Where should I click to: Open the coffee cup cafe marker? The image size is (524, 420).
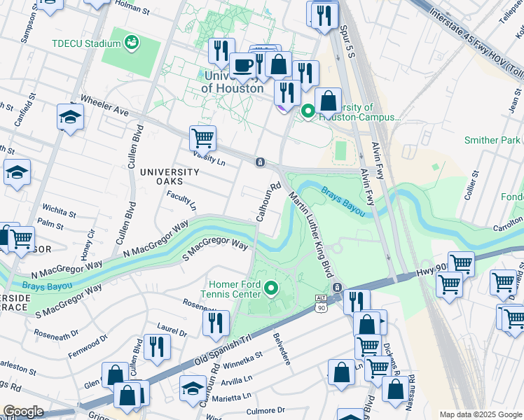pyautogui.click(x=243, y=65)
